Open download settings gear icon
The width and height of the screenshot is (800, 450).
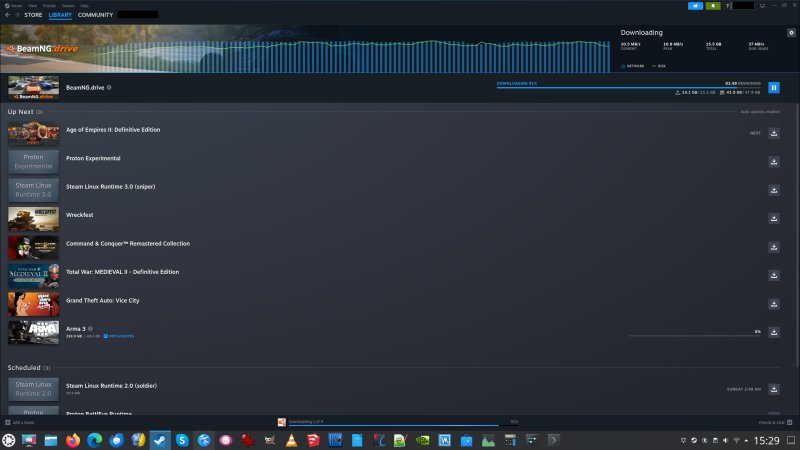791,32
